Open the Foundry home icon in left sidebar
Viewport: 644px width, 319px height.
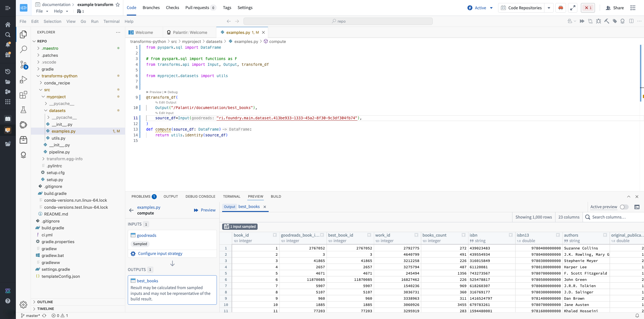pos(8,24)
